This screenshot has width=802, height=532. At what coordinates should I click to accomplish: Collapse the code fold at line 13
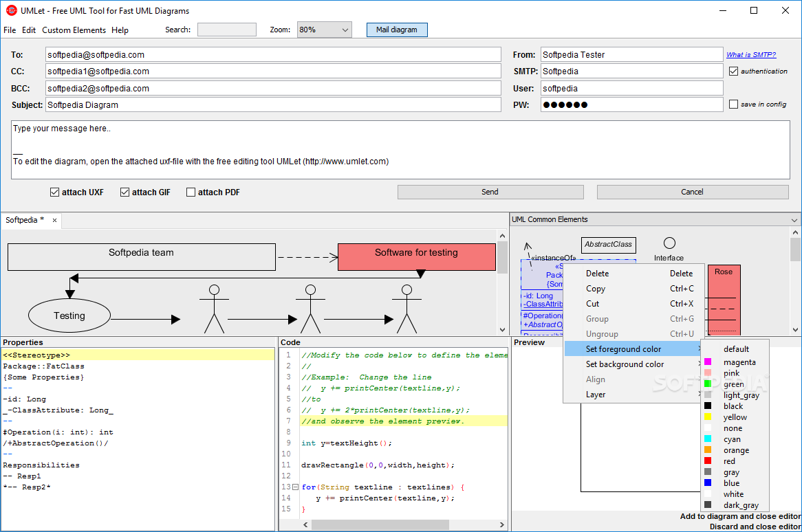click(x=295, y=487)
